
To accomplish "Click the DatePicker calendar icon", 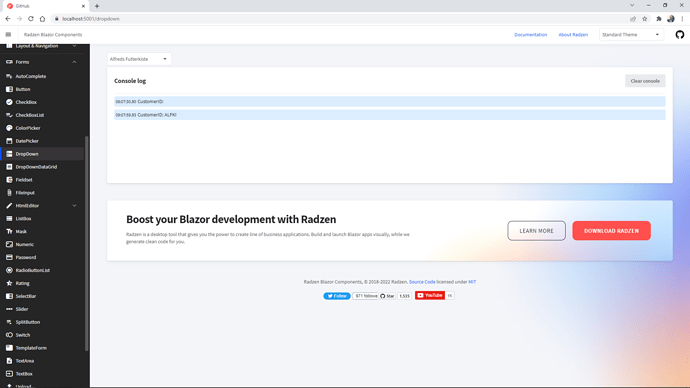I will click(9, 141).
